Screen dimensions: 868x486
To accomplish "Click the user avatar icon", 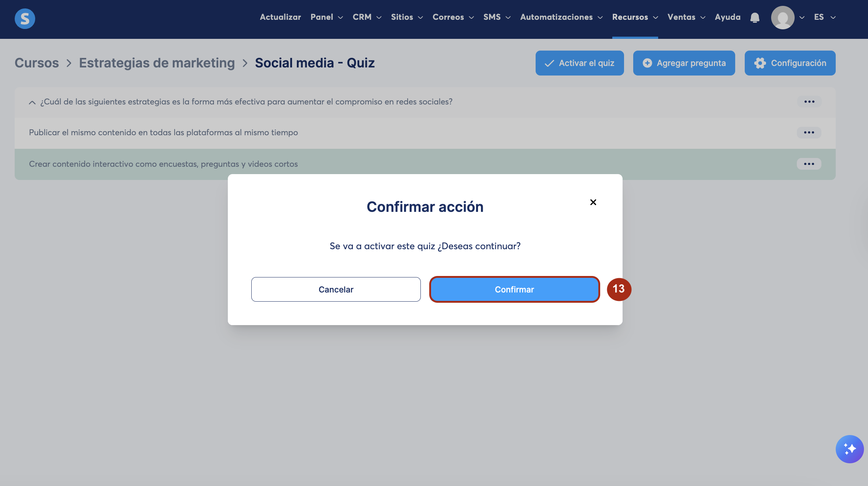I will point(783,18).
